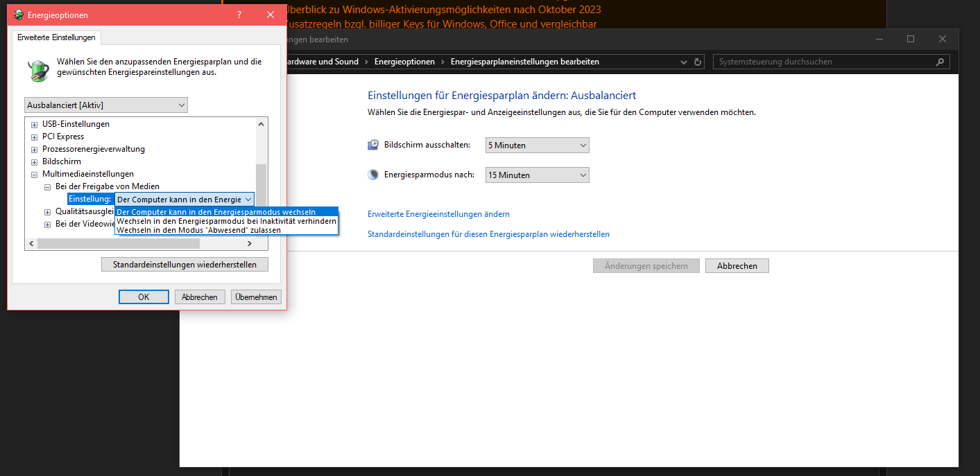
Task: Click the search magnifier in Systemsteuerung
Action: pyautogui.click(x=940, y=62)
